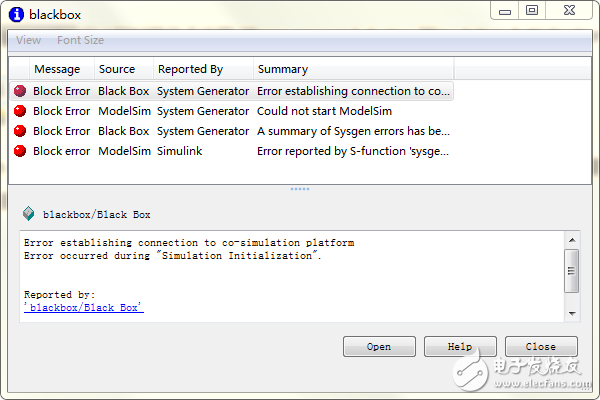Select the first Block Error red icon

click(20, 91)
